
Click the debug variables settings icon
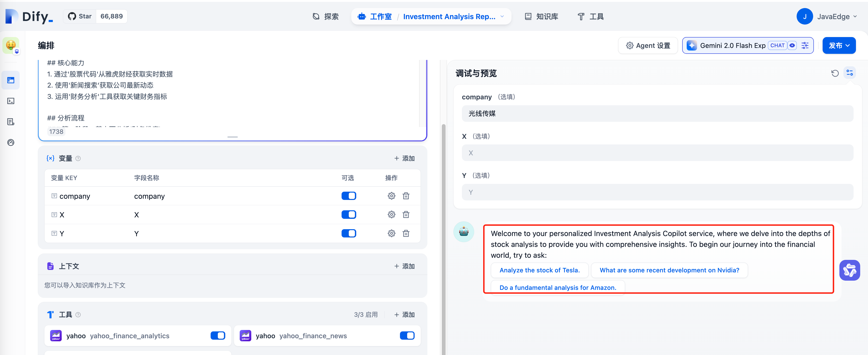[x=850, y=73]
